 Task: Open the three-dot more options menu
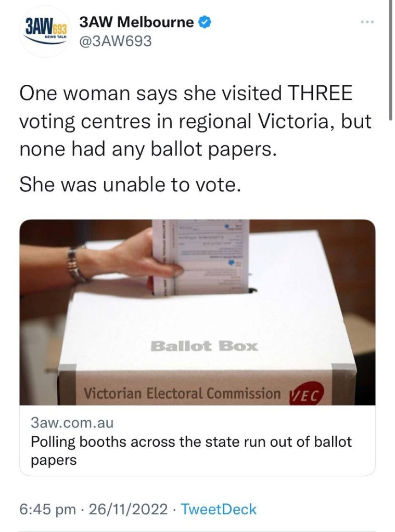[367, 22]
